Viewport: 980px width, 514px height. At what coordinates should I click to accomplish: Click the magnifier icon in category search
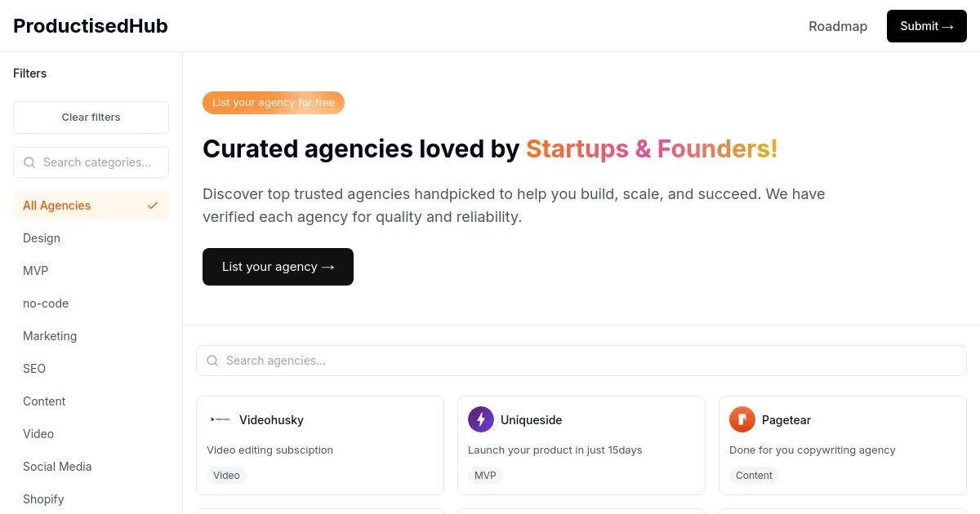point(29,162)
